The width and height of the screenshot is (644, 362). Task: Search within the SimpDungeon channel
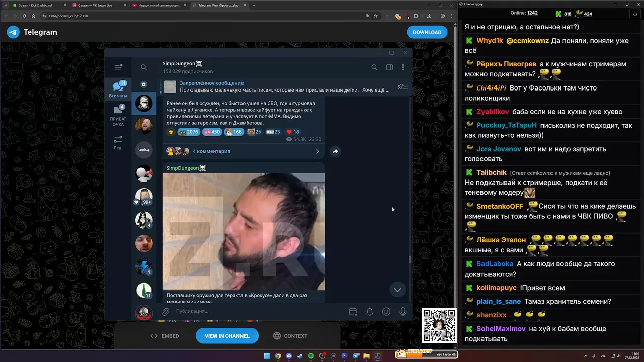click(374, 67)
